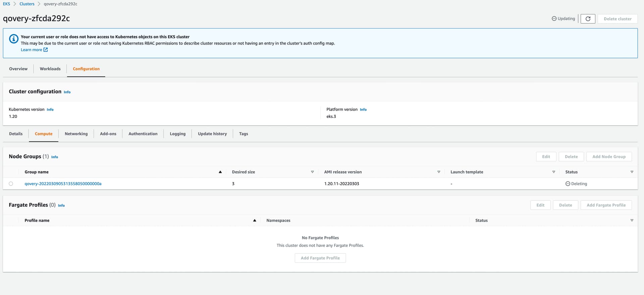Open the Authentication sub-tab
This screenshot has height=295, width=644.
click(143, 134)
